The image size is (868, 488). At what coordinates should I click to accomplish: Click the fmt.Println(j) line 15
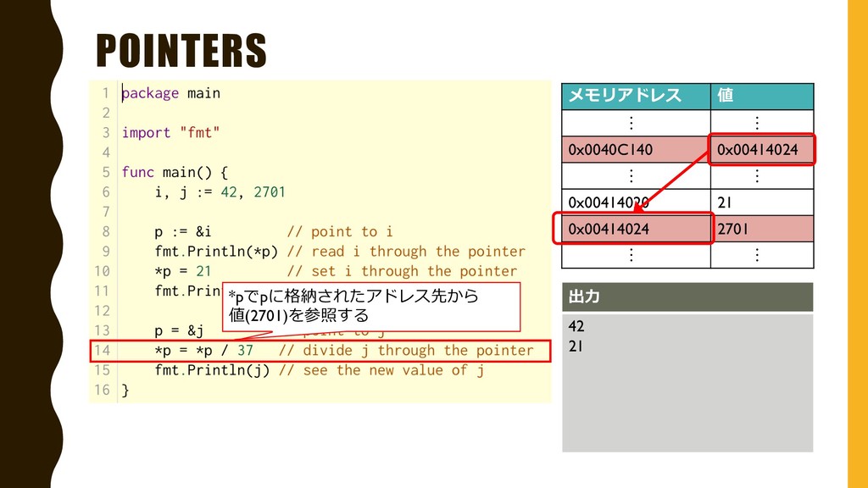[x=212, y=370]
